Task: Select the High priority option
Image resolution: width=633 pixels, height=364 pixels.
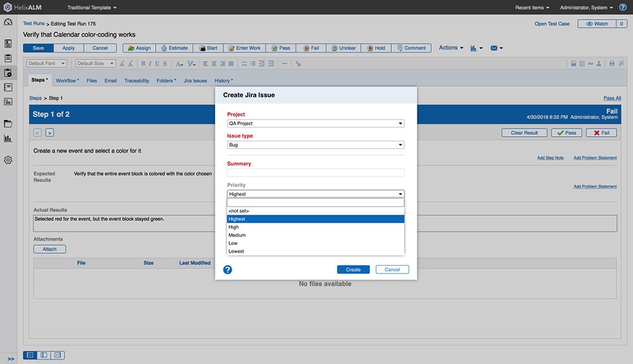Action: (x=316, y=227)
